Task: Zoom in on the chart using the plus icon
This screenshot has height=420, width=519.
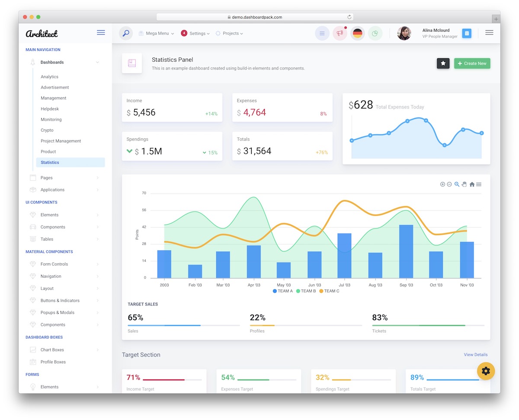Action: 442,184
